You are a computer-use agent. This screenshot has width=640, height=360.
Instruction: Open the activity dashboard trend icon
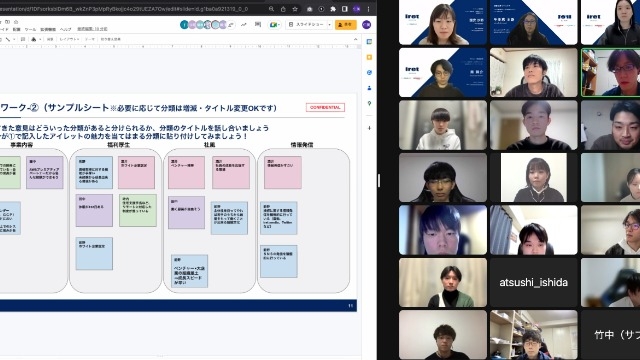tap(244, 24)
